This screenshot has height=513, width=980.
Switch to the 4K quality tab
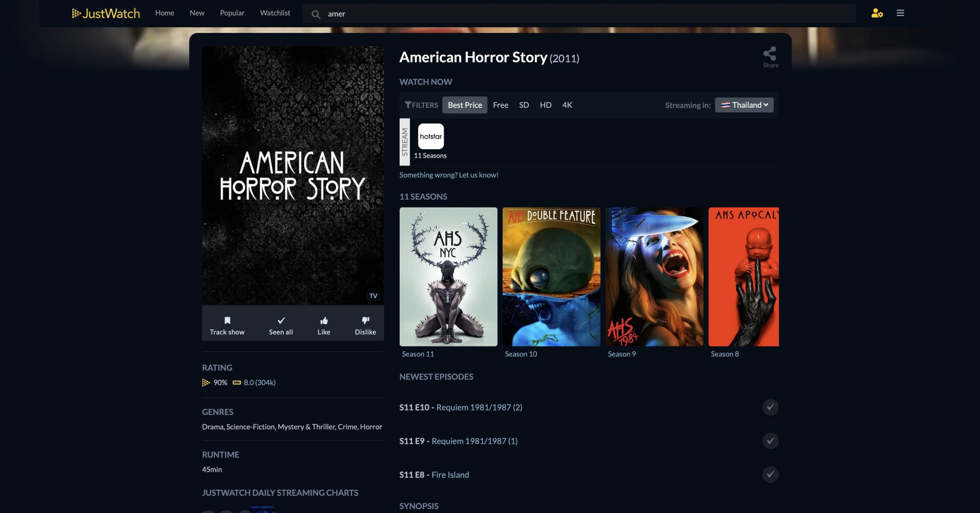tap(567, 105)
